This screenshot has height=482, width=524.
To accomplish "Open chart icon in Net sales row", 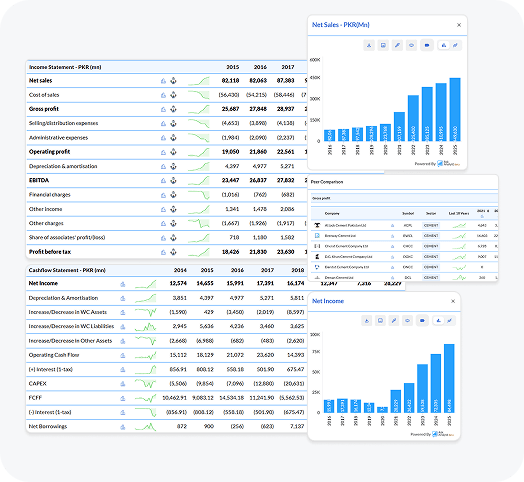I will tap(163, 81).
